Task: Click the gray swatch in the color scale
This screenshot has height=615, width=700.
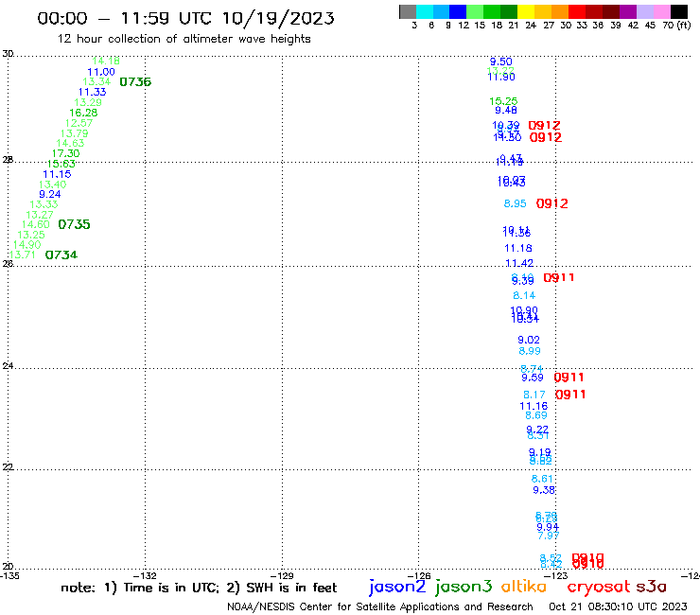Action: (x=408, y=11)
